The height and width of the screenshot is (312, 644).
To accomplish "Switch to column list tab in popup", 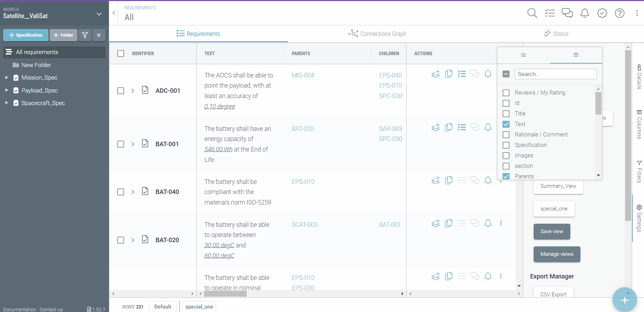I will (576, 55).
